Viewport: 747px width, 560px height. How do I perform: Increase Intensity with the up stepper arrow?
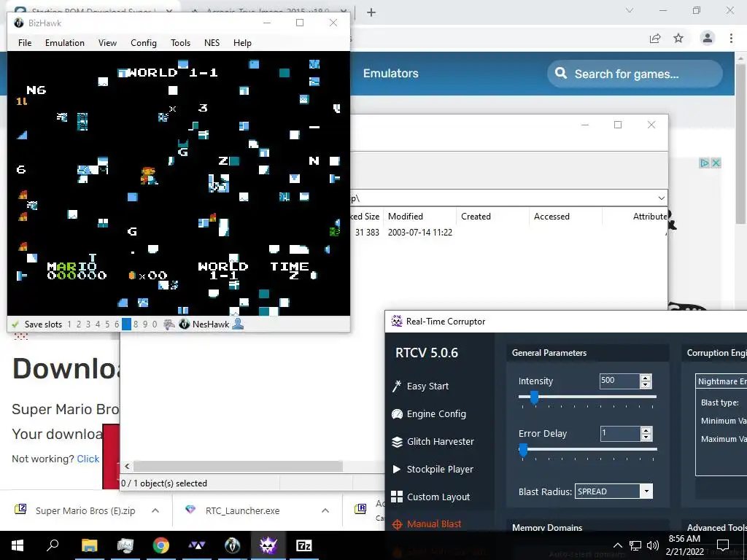coord(646,378)
